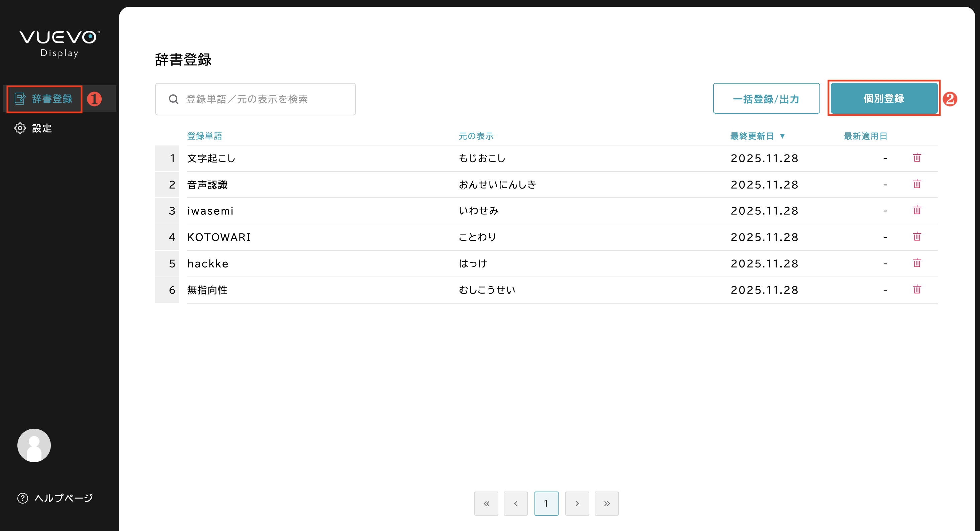Sort table by 登録単語 column
This screenshot has width=980, height=531.
[204, 136]
